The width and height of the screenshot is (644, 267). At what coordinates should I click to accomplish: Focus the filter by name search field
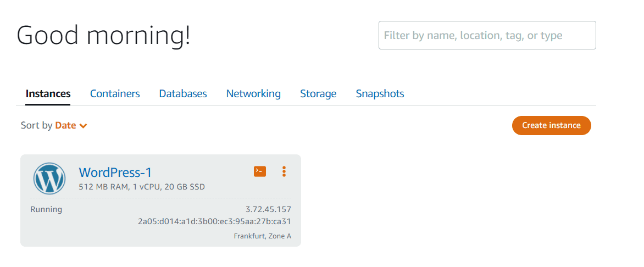pos(487,35)
